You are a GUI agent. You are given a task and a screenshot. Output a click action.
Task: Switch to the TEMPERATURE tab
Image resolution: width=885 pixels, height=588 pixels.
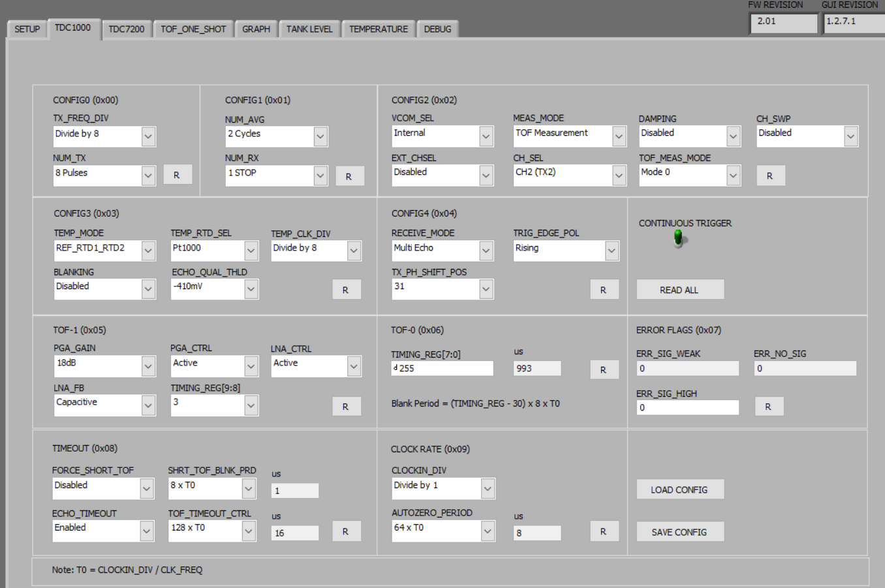[x=379, y=29]
